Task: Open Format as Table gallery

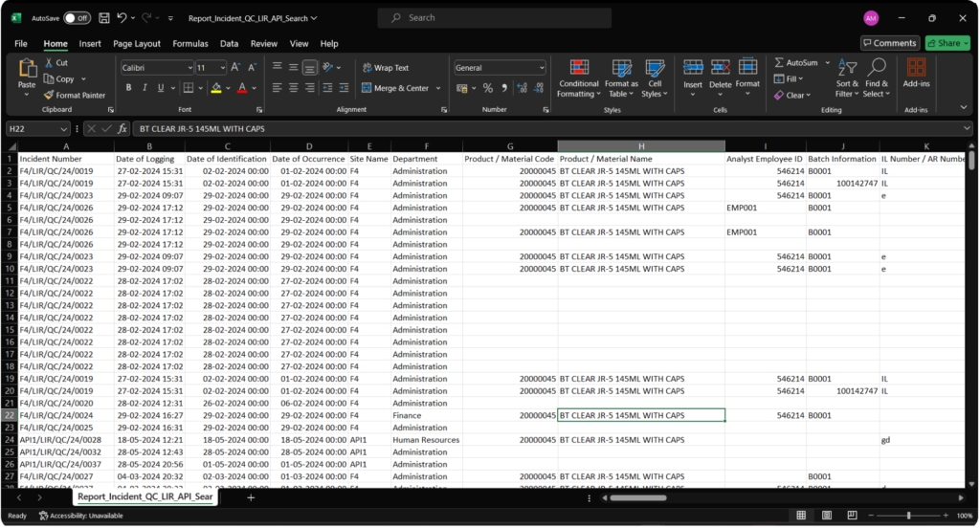Action: tap(621, 78)
